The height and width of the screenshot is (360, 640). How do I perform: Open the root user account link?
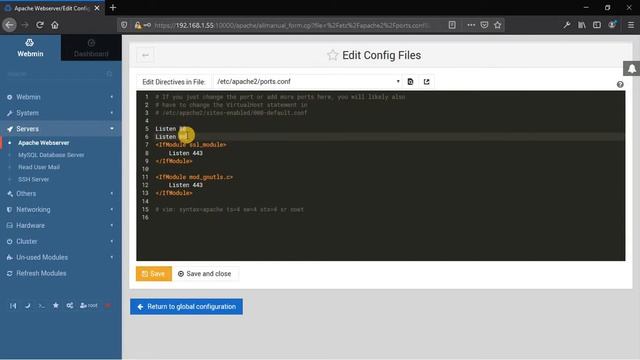point(89,306)
